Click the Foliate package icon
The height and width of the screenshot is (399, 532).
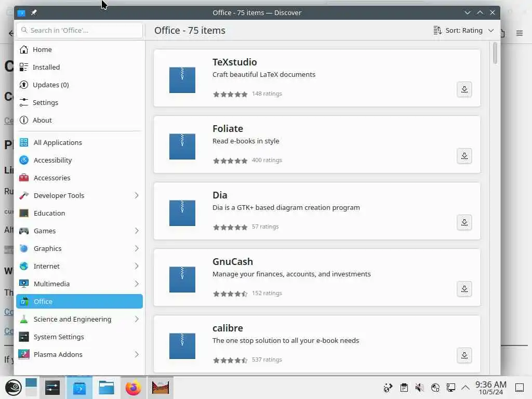182,147
